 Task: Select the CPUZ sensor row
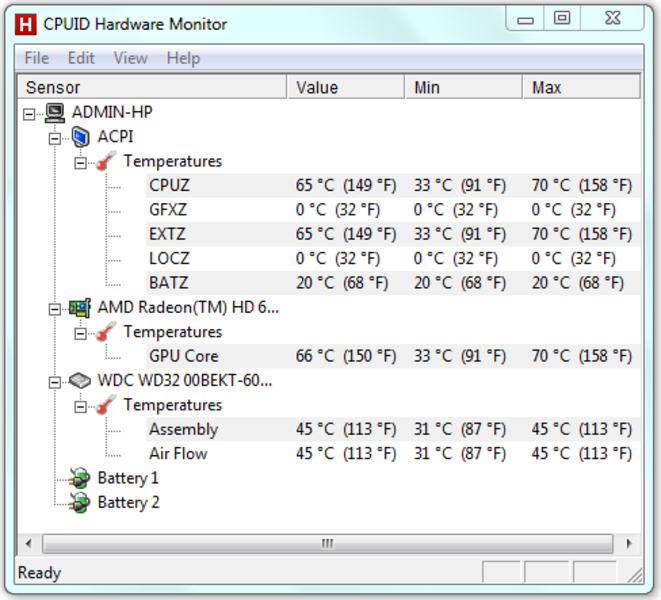393,186
